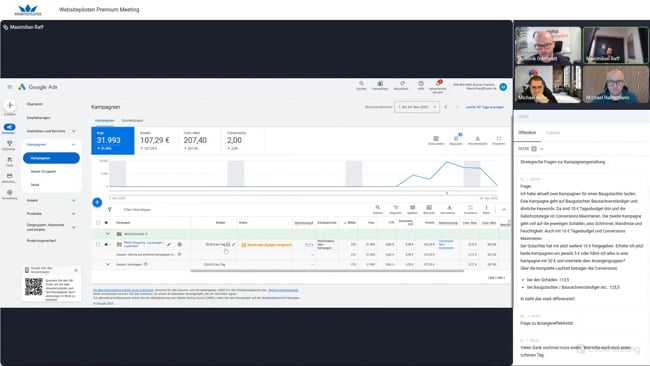Click Letzte 30 Tage anzeigen link
The image size is (650, 366).
[485, 107]
